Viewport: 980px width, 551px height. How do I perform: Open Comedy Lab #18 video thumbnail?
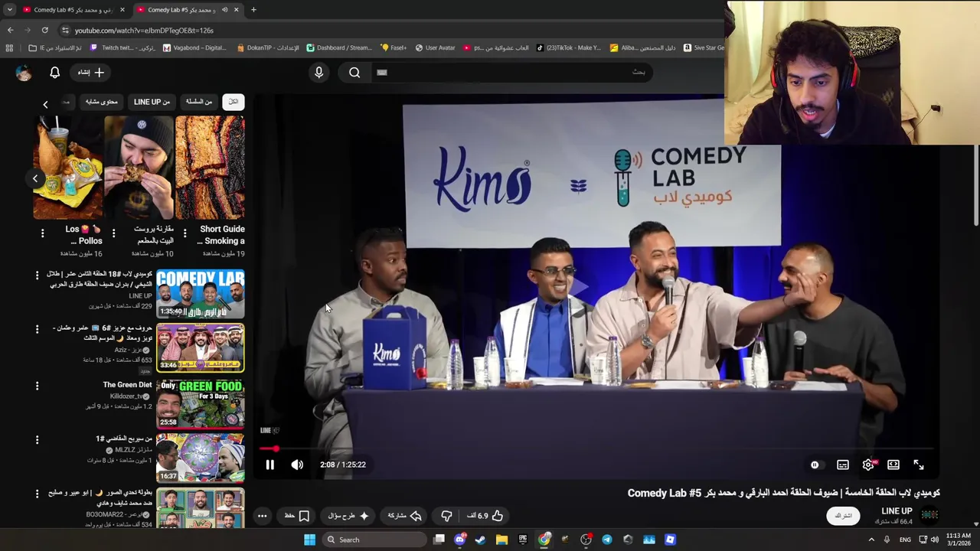(201, 294)
